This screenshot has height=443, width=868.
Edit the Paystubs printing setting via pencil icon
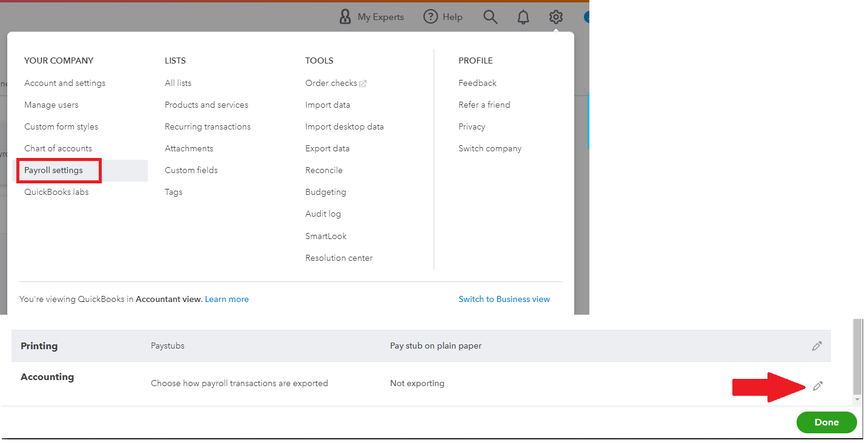pos(817,346)
